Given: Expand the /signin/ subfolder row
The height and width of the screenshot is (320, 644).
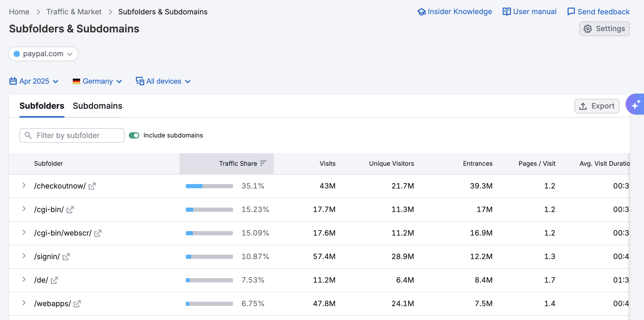Looking at the screenshot, I should 24,256.
